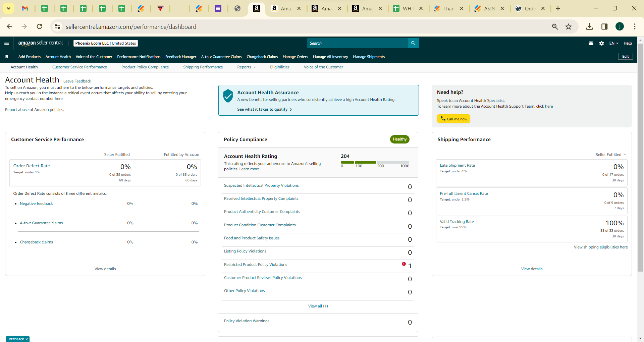
Task: Click the View all (1) link
Action: click(318, 306)
